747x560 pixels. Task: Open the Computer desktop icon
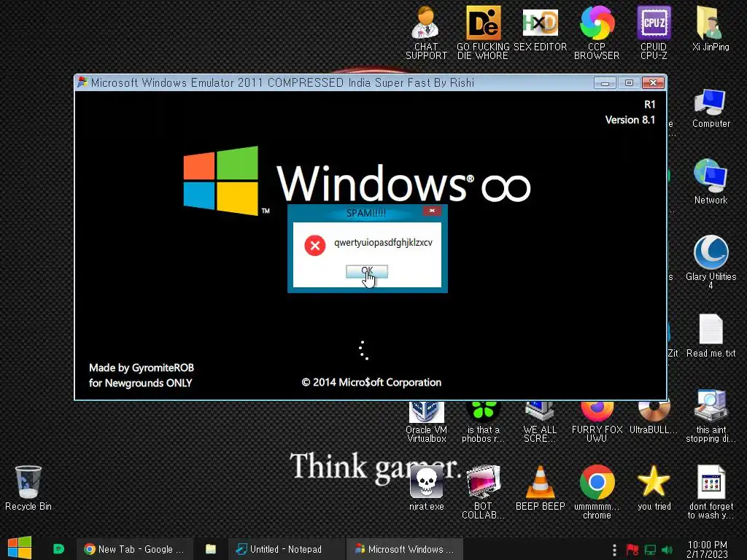[x=711, y=109]
